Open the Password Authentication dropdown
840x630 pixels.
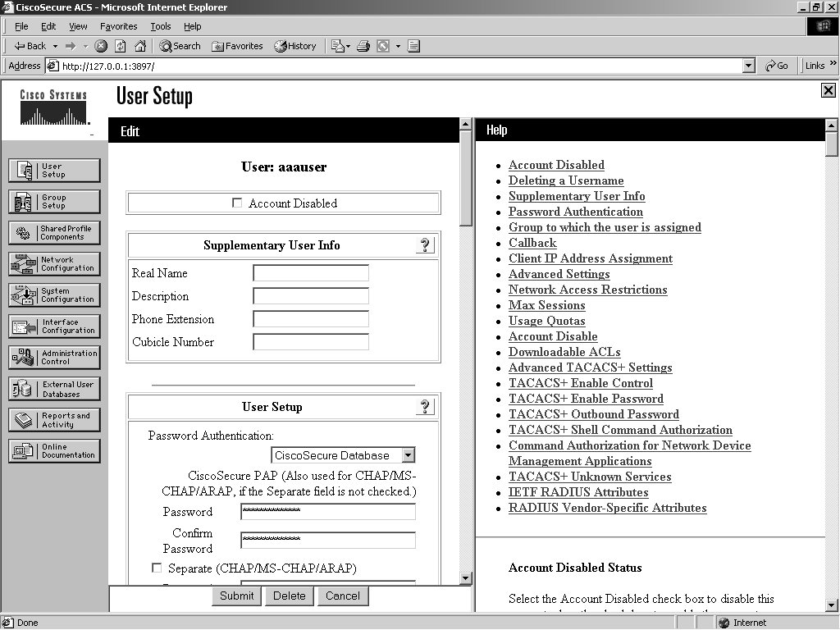coord(409,455)
